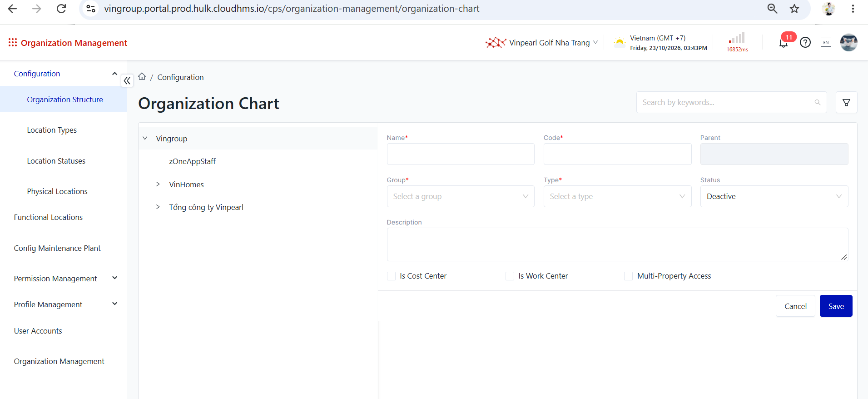The image size is (868, 399).
Task: Open the Type dropdown
Action: tap(617, 196)
